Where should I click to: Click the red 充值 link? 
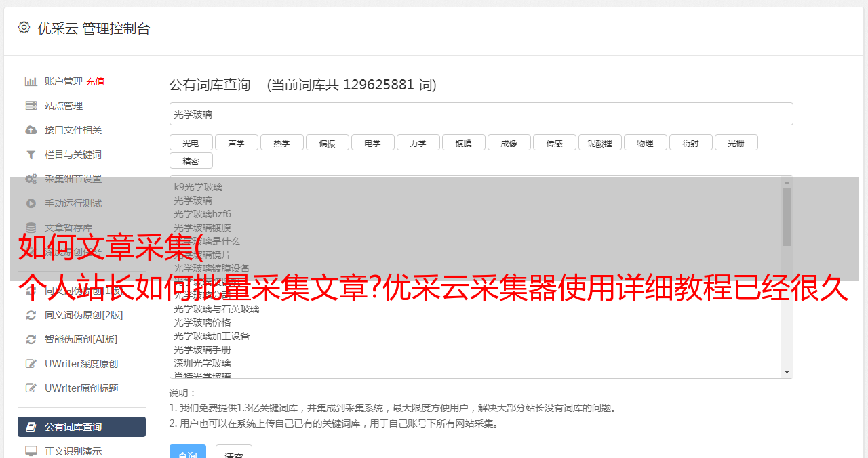95,81
